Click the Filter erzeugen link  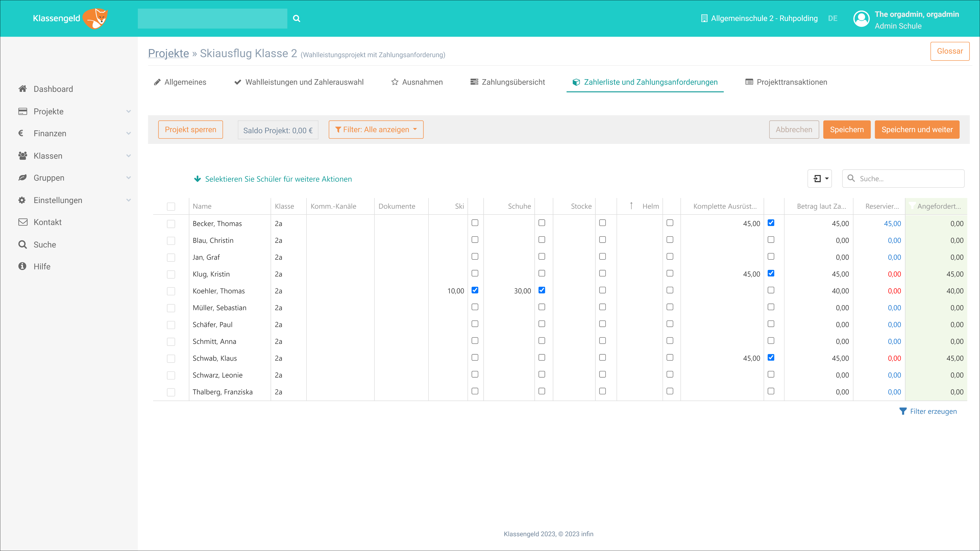928,411
